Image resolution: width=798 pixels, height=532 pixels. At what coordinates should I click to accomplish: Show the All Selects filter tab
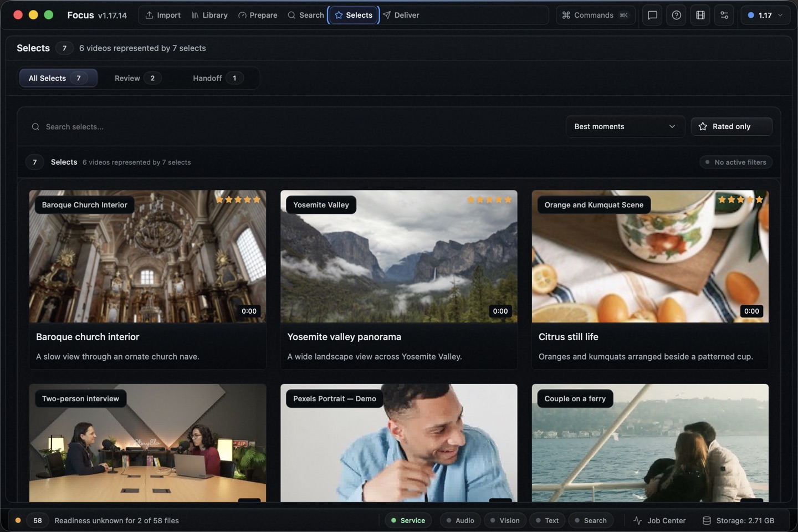point(58,78)
